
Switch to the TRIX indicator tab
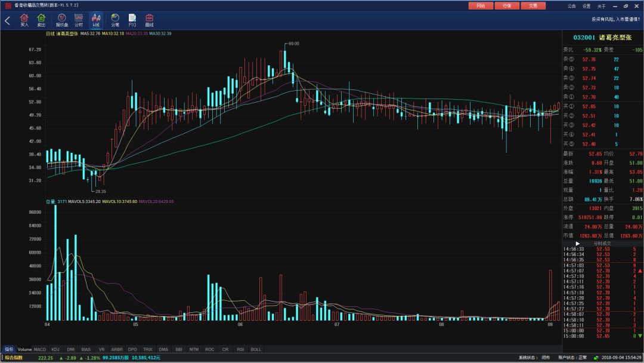coord(147,349)
